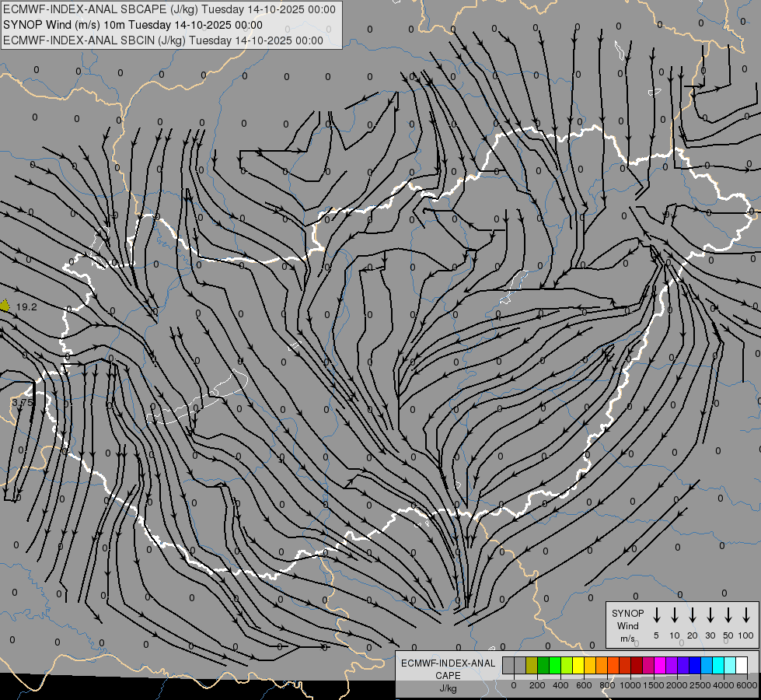Click the 1000 tick label on the CAPE scale

(630, 685)
